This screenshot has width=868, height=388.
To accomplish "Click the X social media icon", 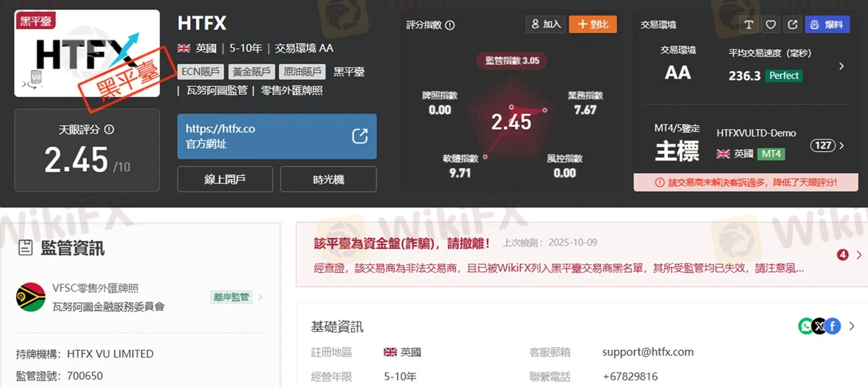I will pyautogui.click(x=819, y=326).
